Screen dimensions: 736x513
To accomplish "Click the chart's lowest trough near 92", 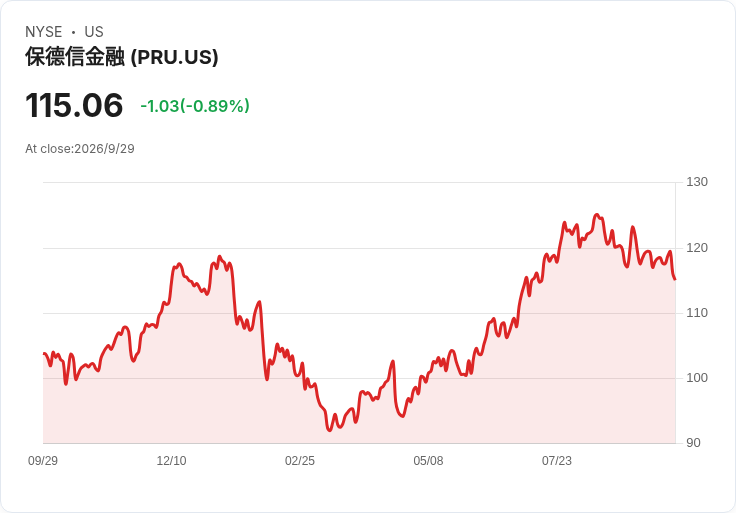I will (330, 430).
